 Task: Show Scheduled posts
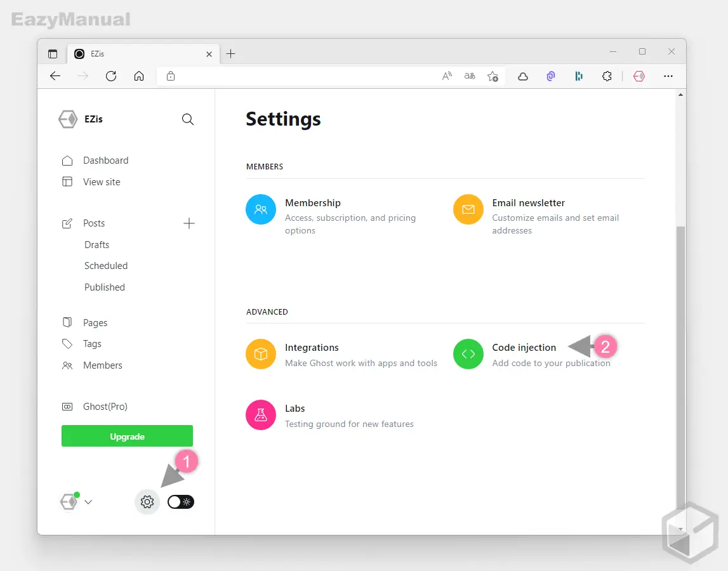point(106,266)
